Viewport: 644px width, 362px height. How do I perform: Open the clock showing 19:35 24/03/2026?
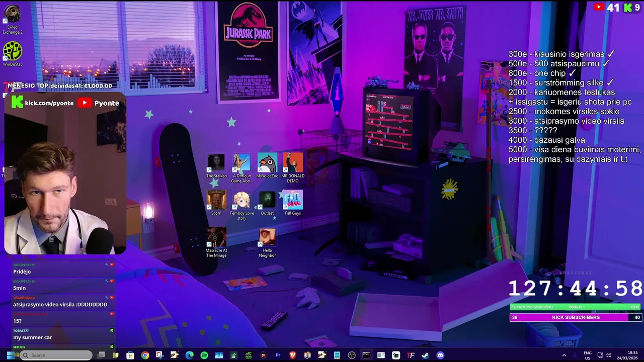click(x=627, y=355)
